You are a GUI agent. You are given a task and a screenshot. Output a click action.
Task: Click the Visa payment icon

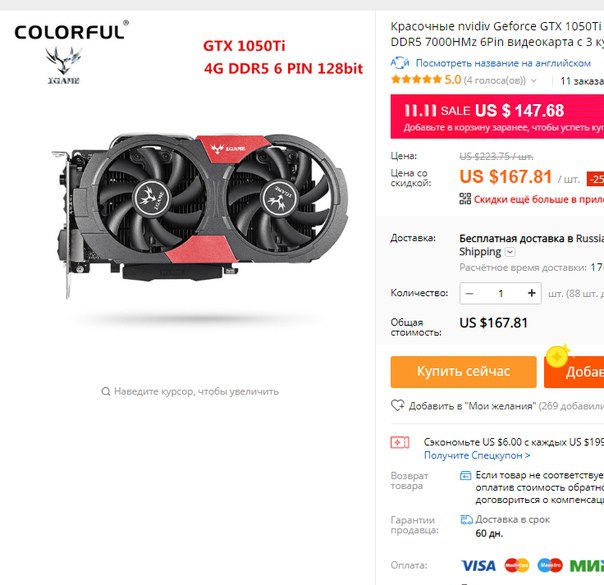coord(478,566)
